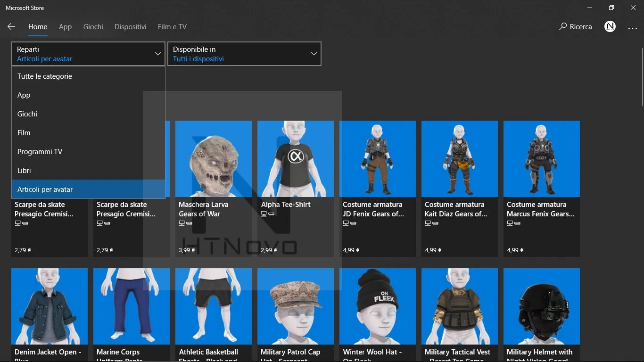The image size is (644, 362).
Task: Open Military Patrol Cap thumbnail
Action: [x=296, y=306]
